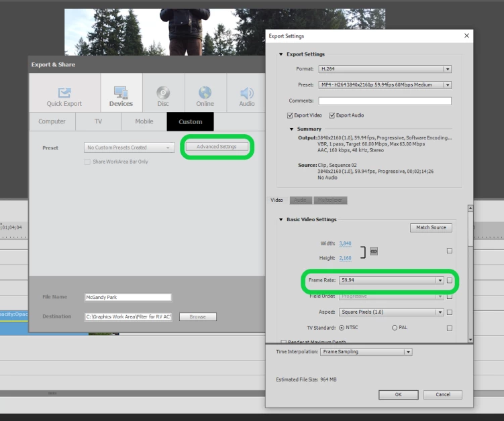Open the Multiplexer settings tab
Viewport: 504px width, 421px height.
tap(330, 200)
